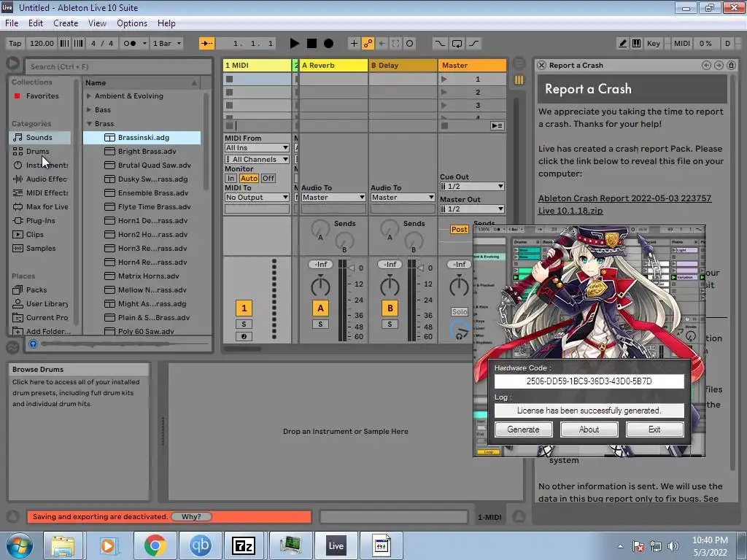Solo the A Reverb return track
Viewport: 747px width, 560px height.
coord(320,324)
